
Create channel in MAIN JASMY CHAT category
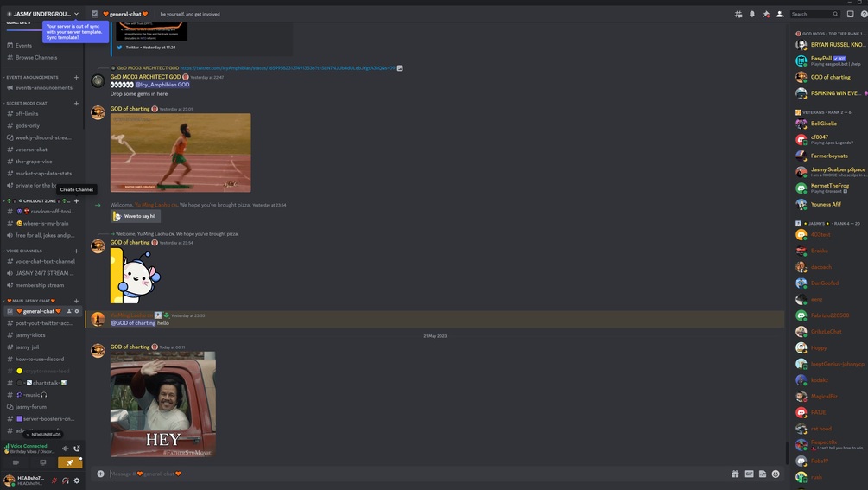(76, 301)
